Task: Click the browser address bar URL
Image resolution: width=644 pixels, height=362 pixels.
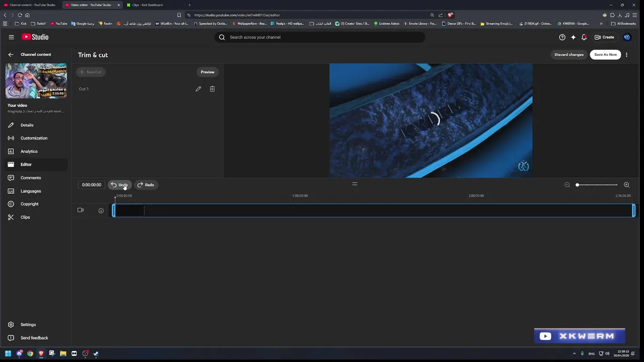Action: [x=237, y=15]
